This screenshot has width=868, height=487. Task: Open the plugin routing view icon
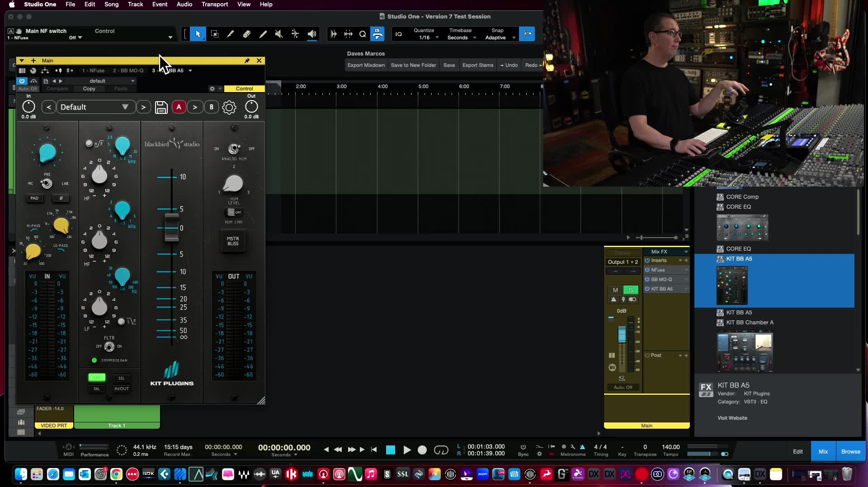(x=45, y=70)
